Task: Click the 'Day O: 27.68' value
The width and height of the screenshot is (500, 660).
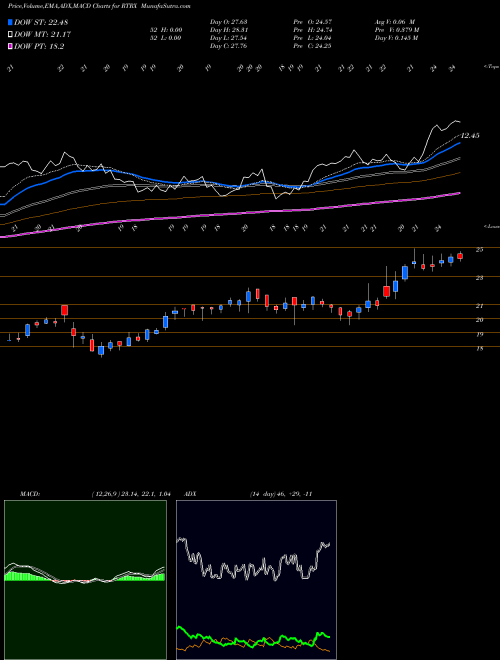Action: tap(228, 22)
